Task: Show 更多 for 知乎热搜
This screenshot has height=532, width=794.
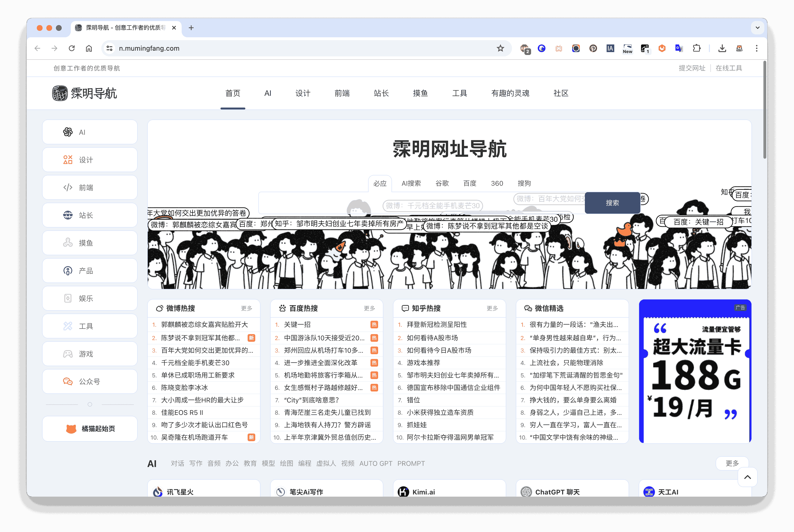Action: tap(492, 308)
